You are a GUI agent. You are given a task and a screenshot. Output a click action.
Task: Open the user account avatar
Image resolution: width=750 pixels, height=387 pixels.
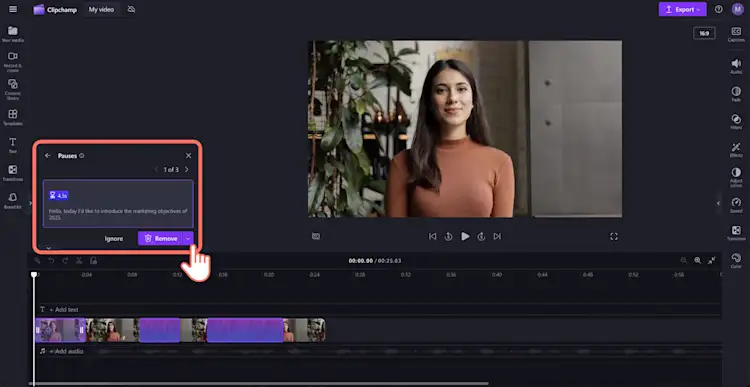(x=738, y=9)
